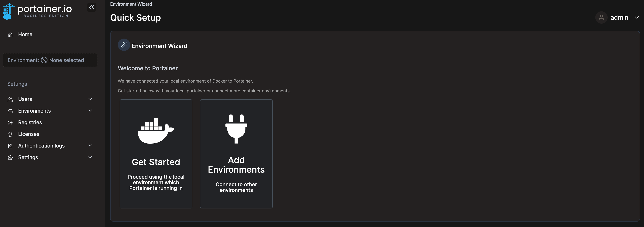
Task: Click the Portainer logo icon
Action: coord(8,11)
